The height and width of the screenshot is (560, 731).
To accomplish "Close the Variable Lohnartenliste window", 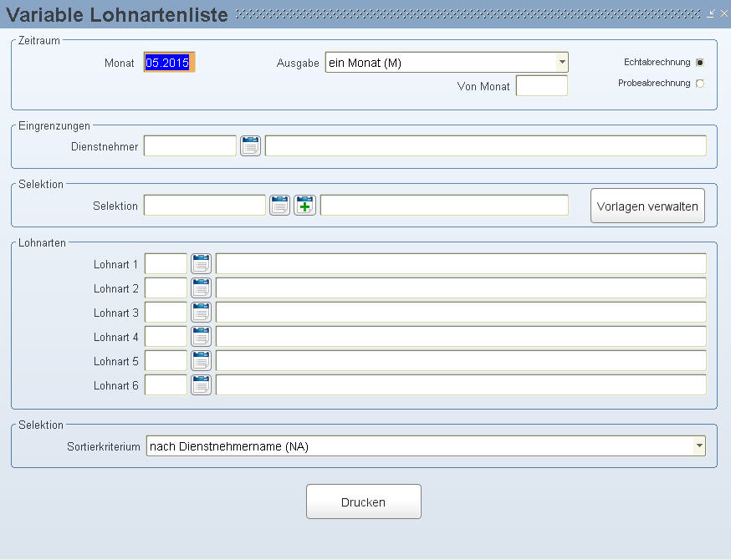I will pos(723,13).
